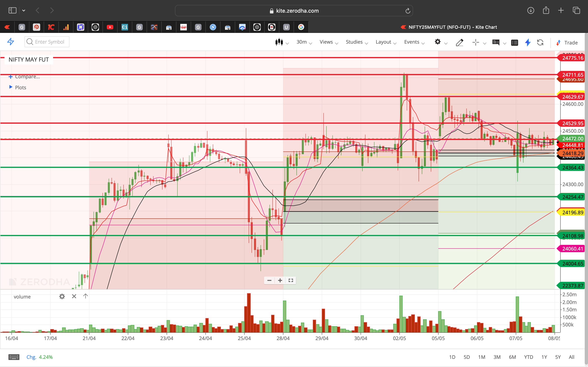
Task: Click the annotations comment icon
Action: click(x=496, y=43)
